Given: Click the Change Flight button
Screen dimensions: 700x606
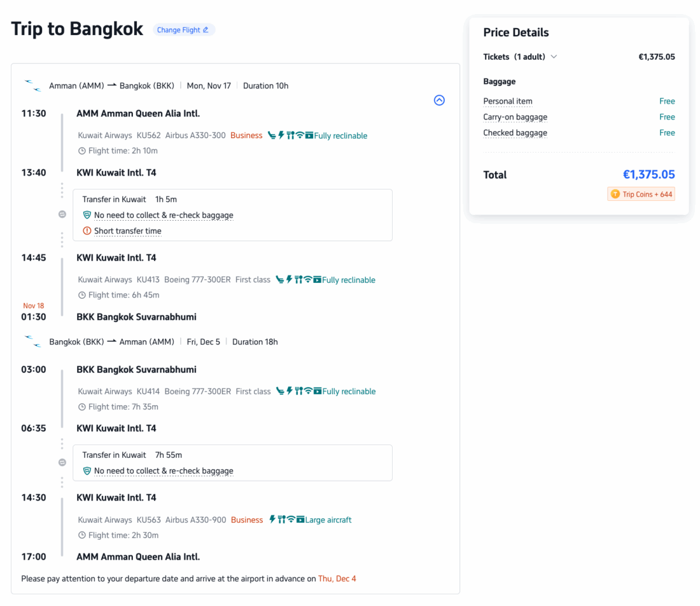Looking at the screenshot, I should [183, 30].
